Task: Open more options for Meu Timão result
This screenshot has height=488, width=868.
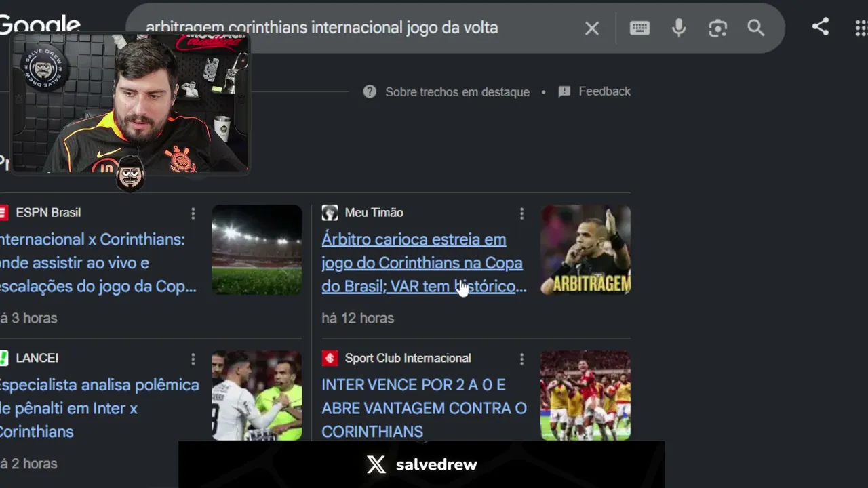Action: pyautogui.click(x=521, y=213)
